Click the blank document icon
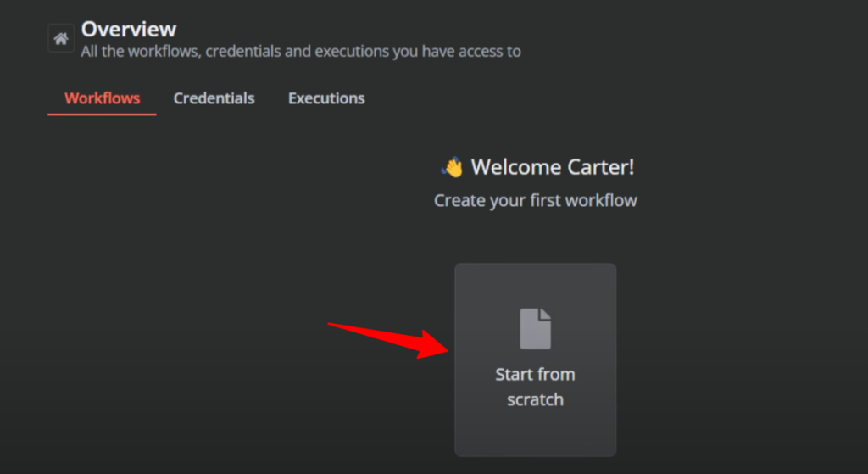Screen dimensions: 868x474 535,329
